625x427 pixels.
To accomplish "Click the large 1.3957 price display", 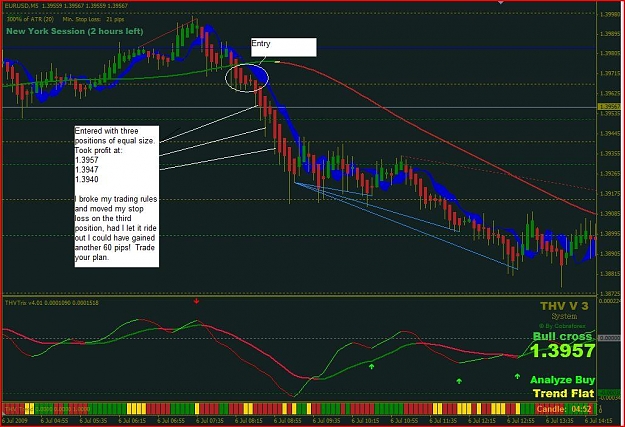I will tap(562, 351).
